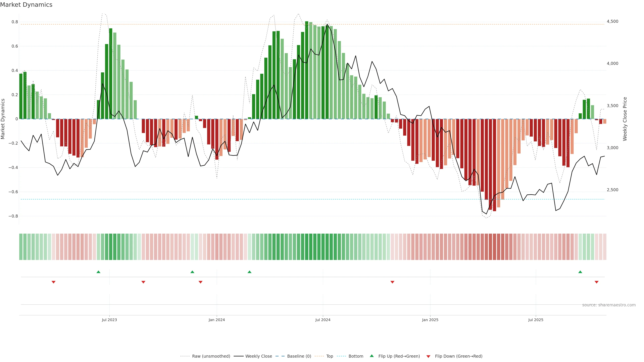Click the Flip Up (Red→Green) legend label
This screenshot has height=362, width=644.
[399, 356]
